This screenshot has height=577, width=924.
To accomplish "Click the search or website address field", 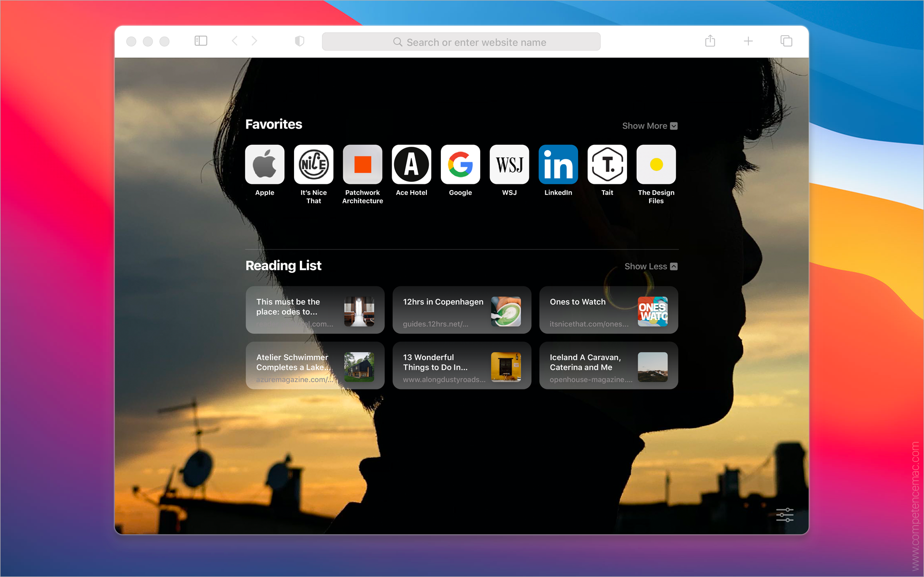I will [461, 42].
